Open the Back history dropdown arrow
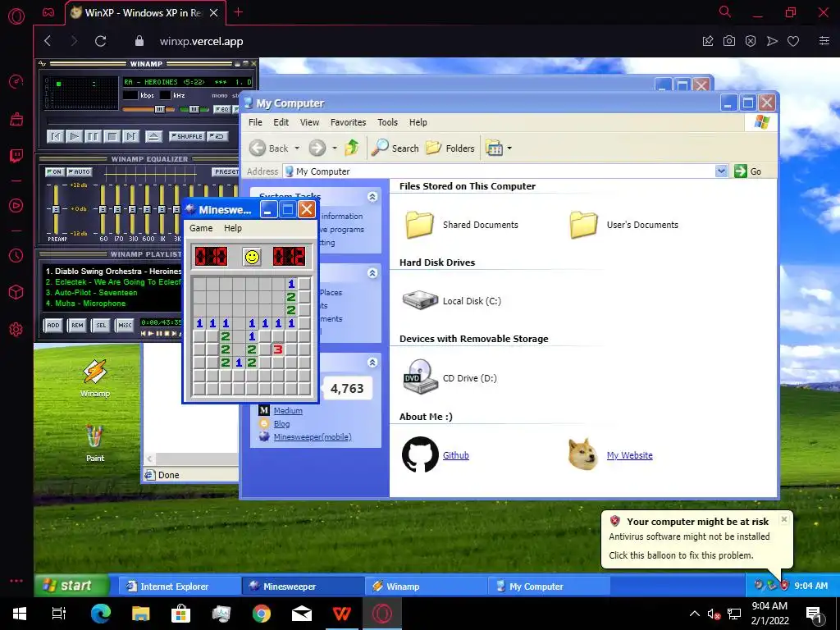The image size is (840, 630). point(297,148)
